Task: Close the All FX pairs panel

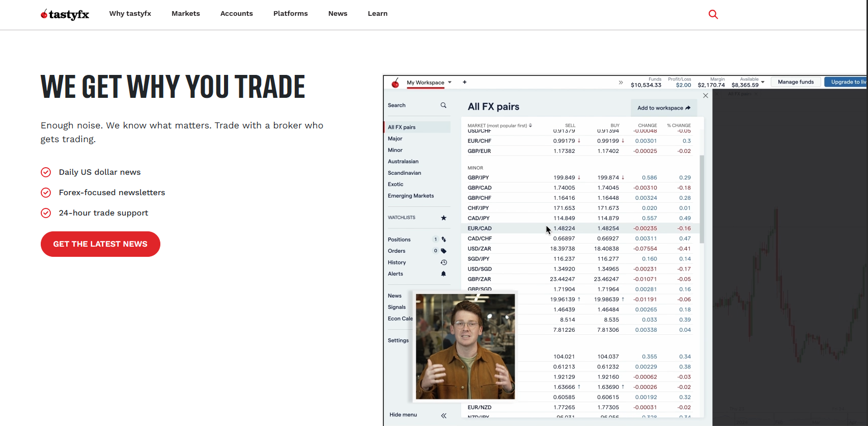Action: coord(706,96)
